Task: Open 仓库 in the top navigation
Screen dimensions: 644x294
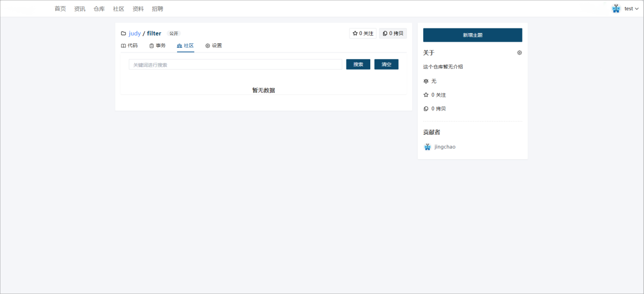Action: (99, 9)
